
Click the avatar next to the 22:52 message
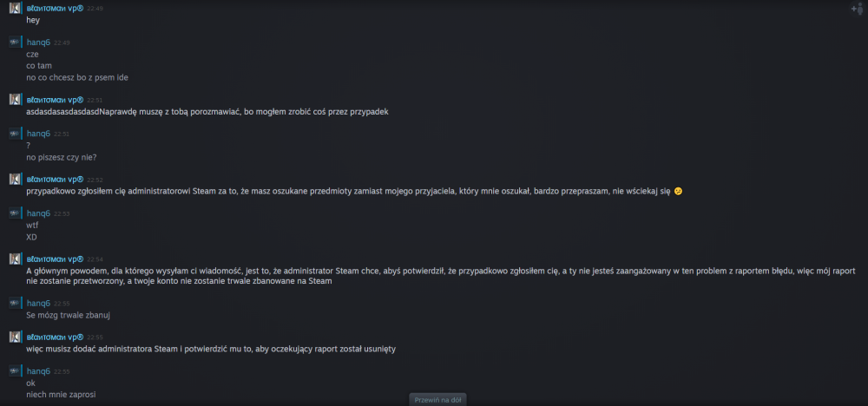pyautogui.click(x=15, y=180)
